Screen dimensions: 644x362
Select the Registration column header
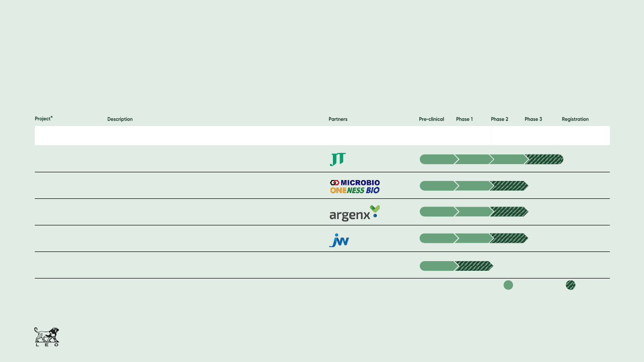click(x=575, y=119)
